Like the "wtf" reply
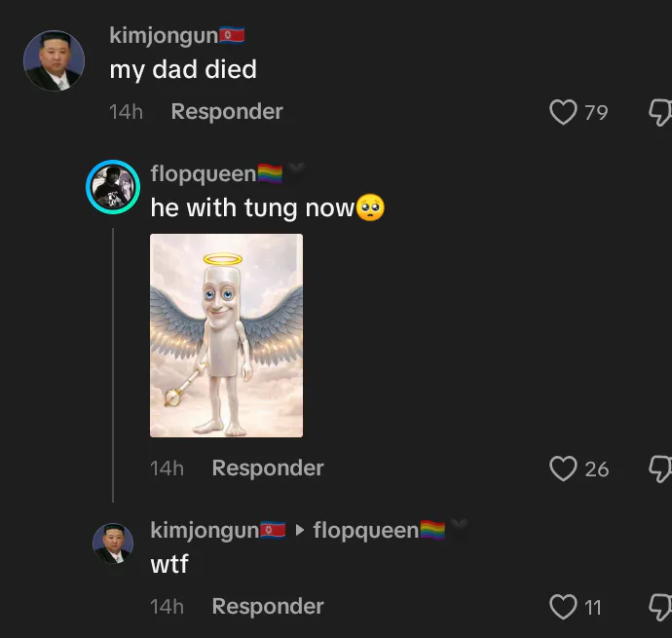 (x=564, y=607)
